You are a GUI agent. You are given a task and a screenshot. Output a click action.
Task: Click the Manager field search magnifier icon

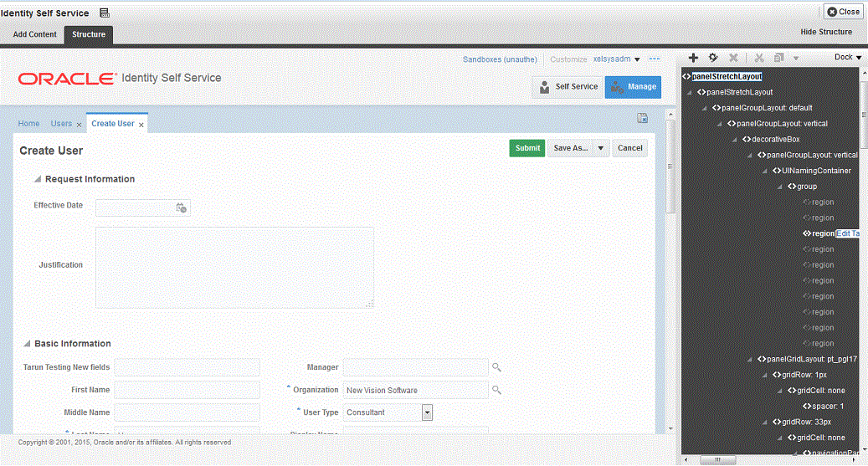496,367
